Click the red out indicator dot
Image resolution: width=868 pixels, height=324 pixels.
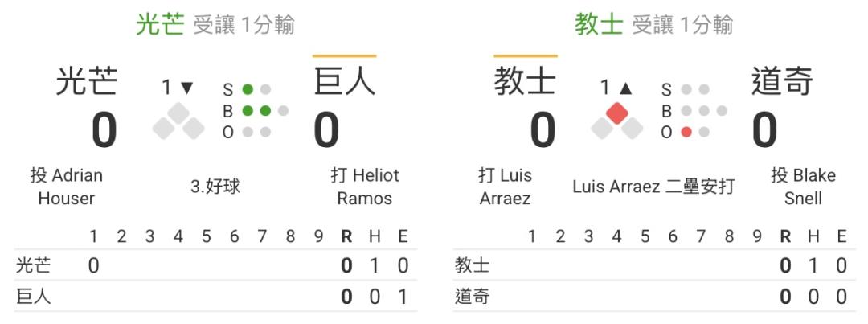686,132
